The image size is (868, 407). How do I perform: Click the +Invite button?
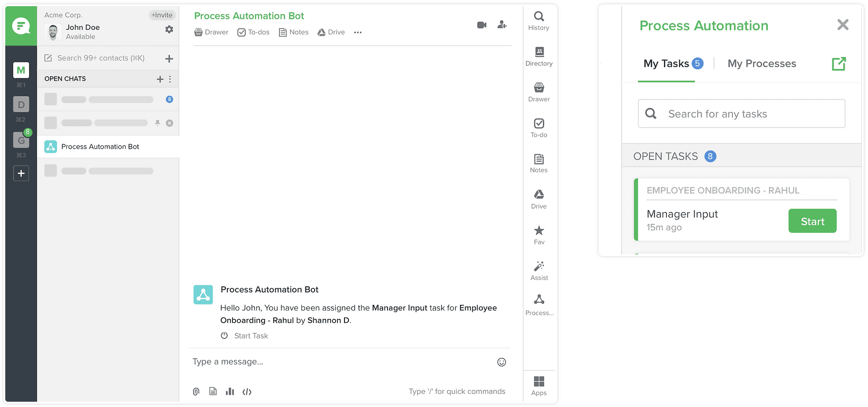[162, 15]
